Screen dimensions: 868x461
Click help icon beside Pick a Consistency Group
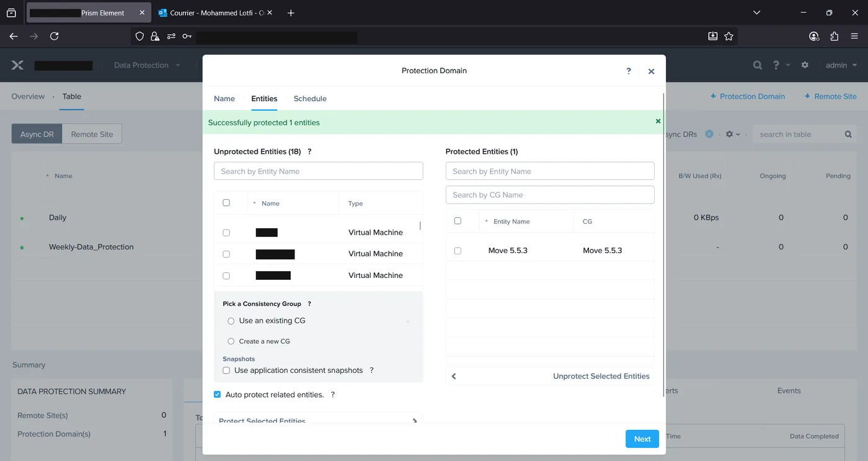pyautogui.click(x=309, y=304)
